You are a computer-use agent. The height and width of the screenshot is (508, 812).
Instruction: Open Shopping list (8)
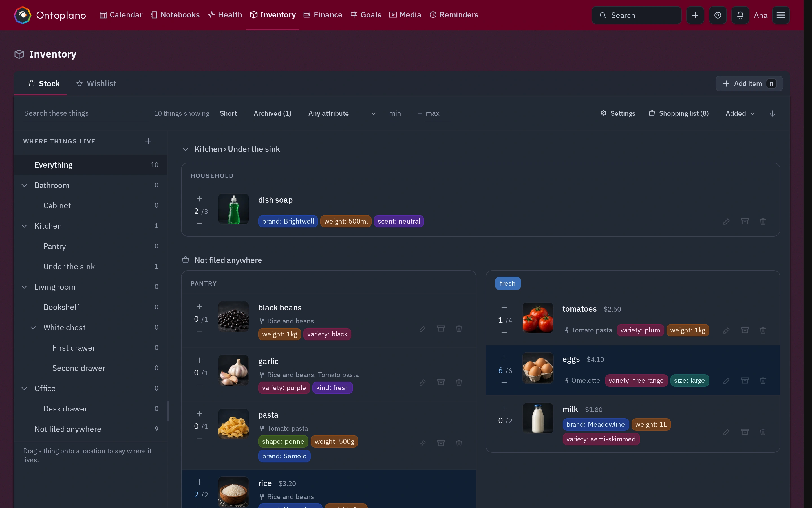678,113
